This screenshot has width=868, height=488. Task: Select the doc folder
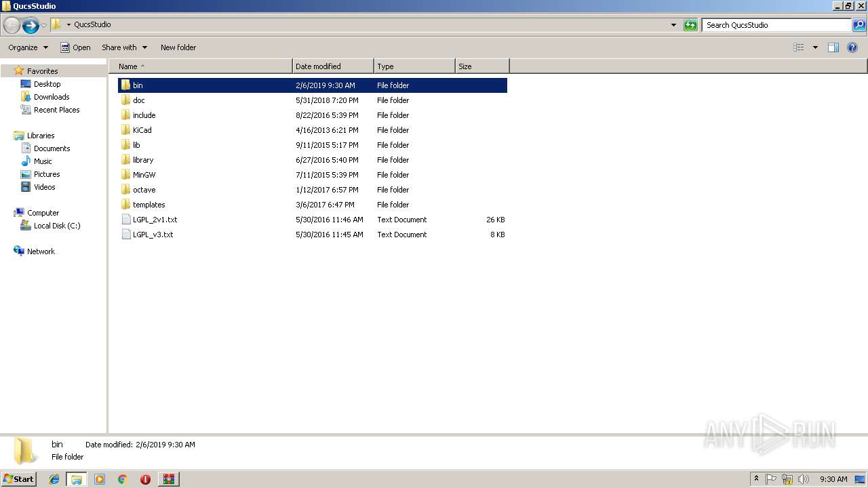[313, 100]
